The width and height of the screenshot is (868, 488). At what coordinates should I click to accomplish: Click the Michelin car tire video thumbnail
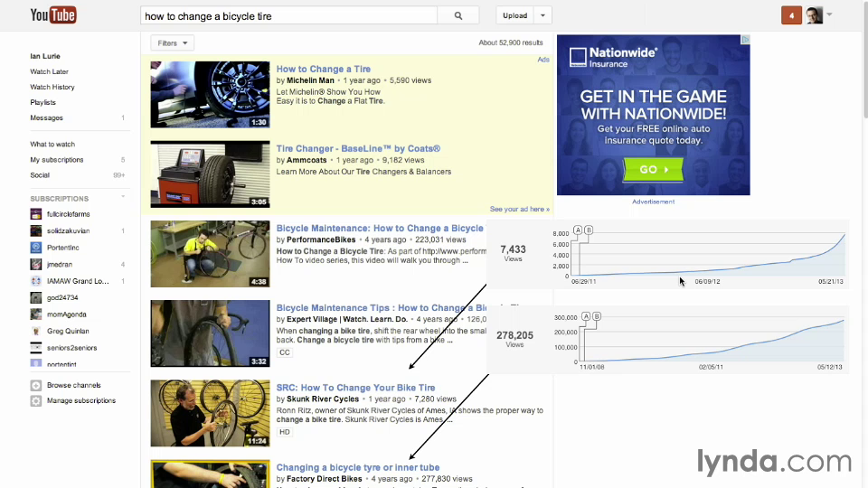click(211, 95)
